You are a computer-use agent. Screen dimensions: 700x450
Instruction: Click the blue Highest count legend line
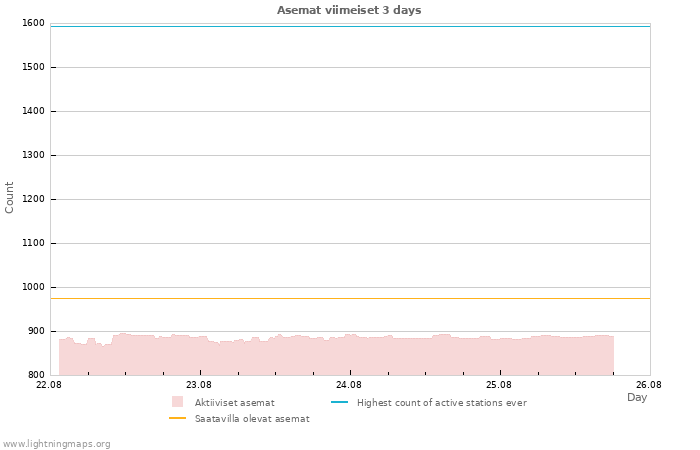click(339, 402)
